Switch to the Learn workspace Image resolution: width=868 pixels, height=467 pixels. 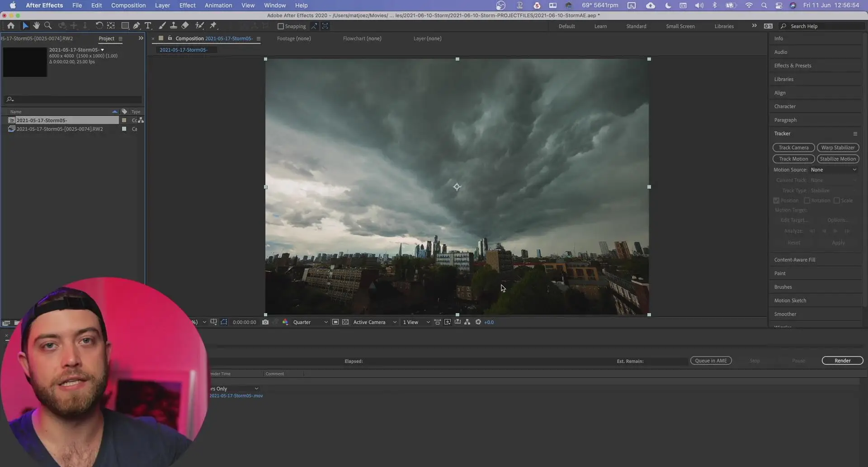[x=600, y=26]
